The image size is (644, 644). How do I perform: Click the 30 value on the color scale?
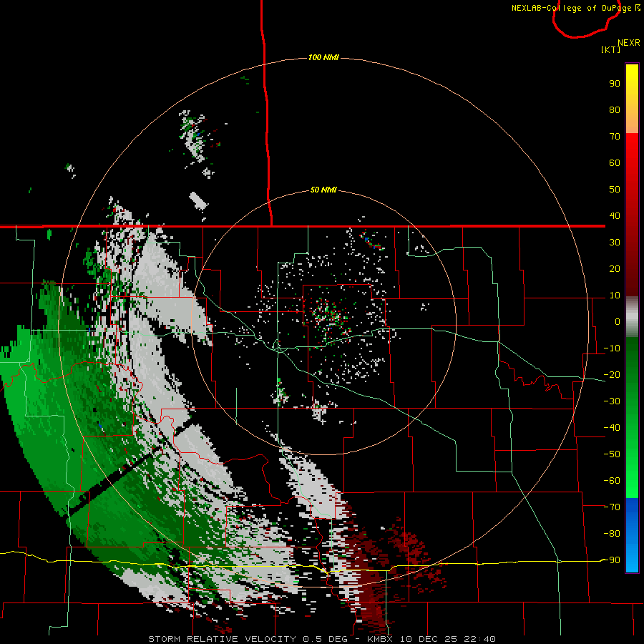coord(615,243)
